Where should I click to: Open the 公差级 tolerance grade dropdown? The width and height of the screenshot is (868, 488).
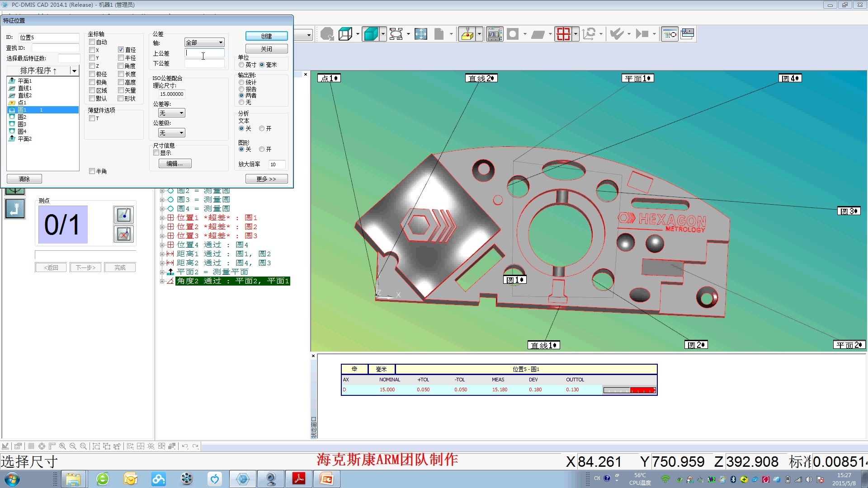click(x=172, y=133)
